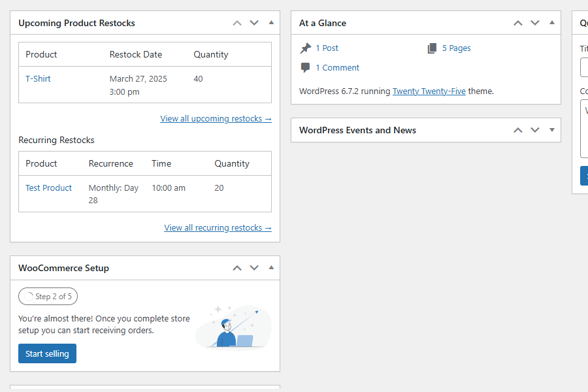Click the Monthly: Day 28 recurrence cell
The image size is (588, 392).
tap(113, 194)
